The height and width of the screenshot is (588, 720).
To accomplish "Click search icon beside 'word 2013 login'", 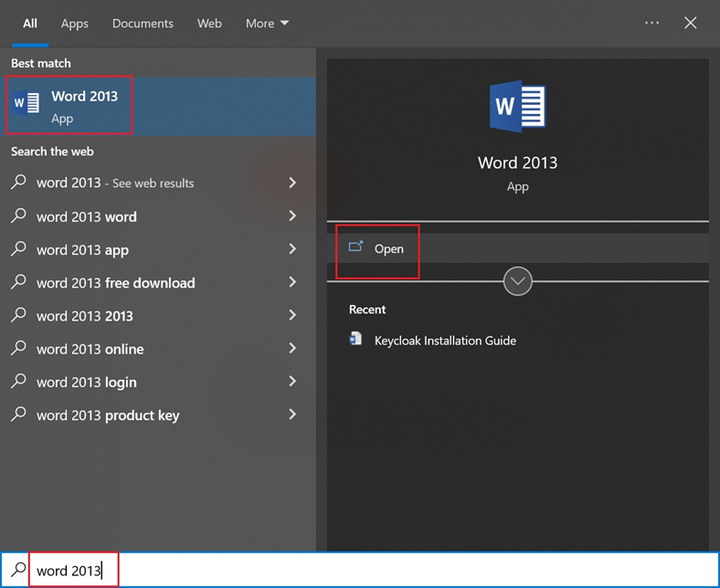I will click(18, 380).
